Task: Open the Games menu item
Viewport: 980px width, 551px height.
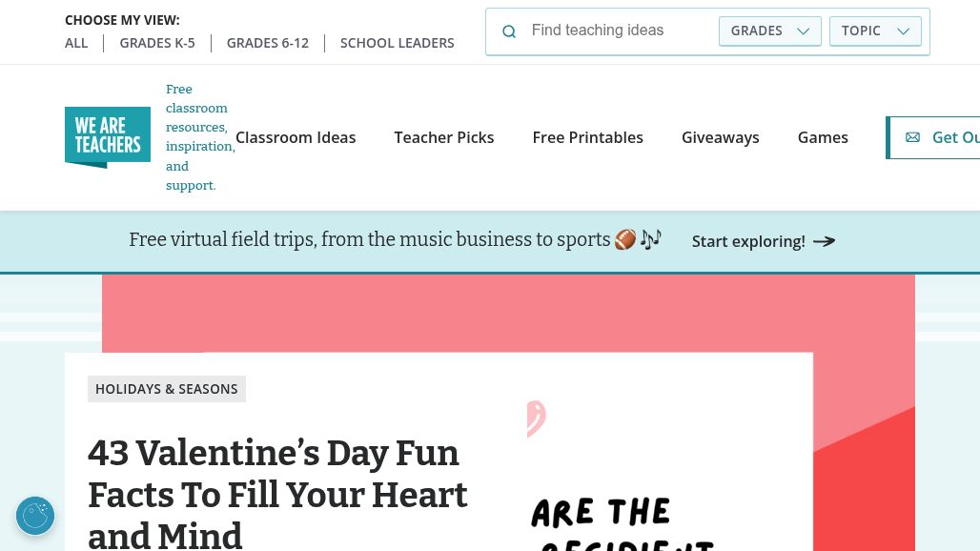Action: [823, 137]
